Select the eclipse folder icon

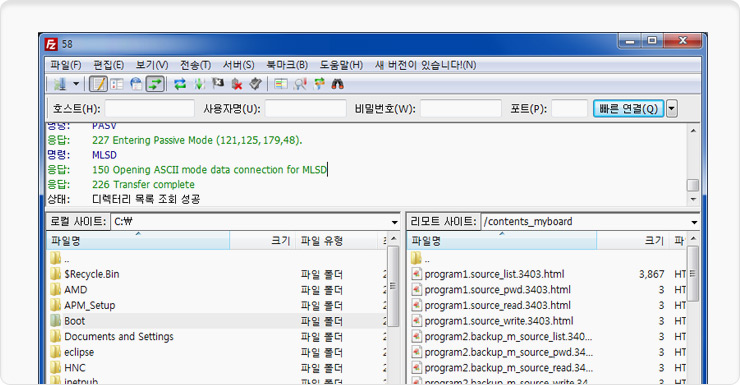(56, 352)
